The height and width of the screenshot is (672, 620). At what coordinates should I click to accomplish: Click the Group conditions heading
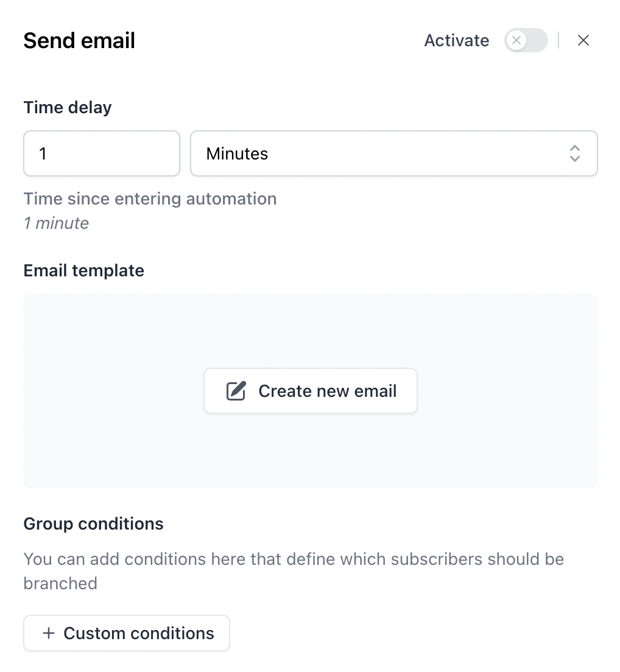click(x=93, y=523)
